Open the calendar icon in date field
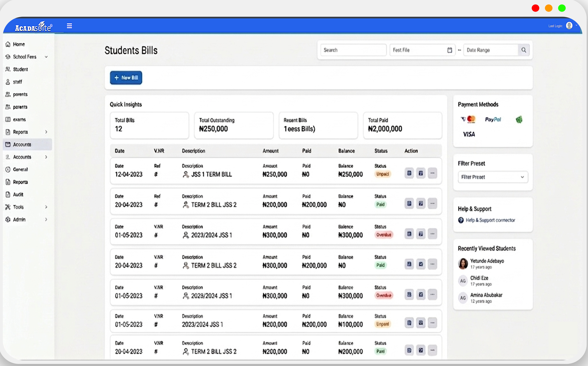The image size is (588, 366). (x=449, y=50)
